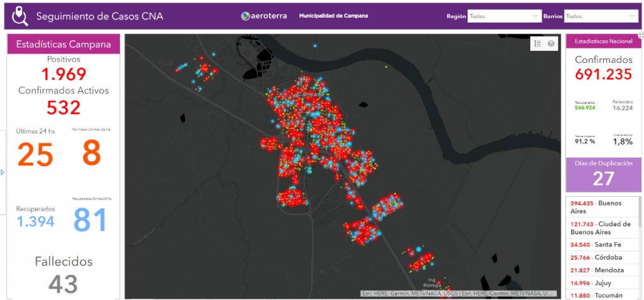Click the aeroterra globe logo

[245, 16]
